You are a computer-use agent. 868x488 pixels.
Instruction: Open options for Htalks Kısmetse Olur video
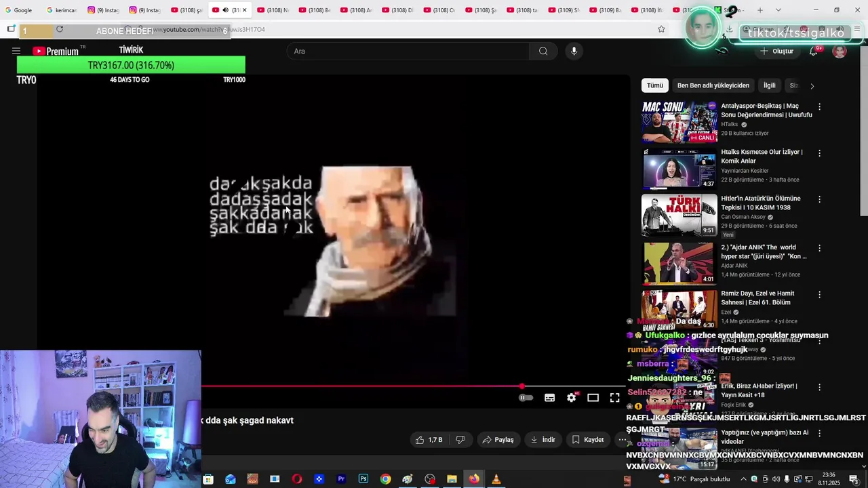pyautogui.click(x=819, y=153)
